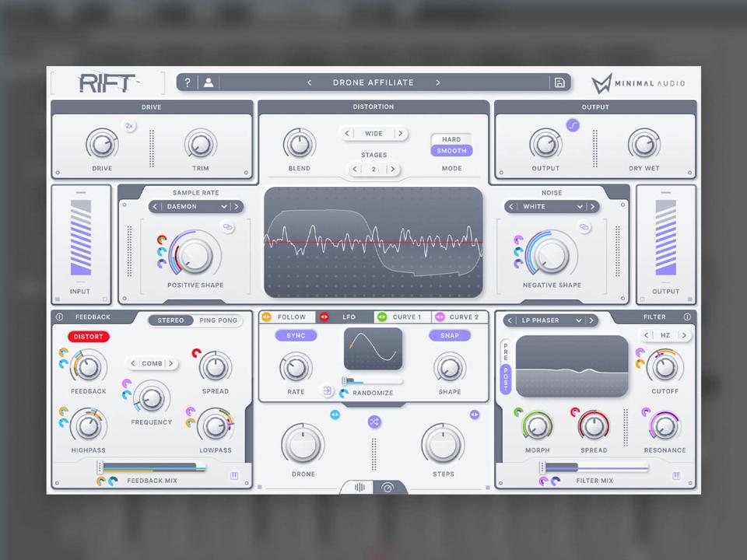This screenshot has width=747, height=560.
Task: Open the user account icon
Action: coord(209,82)
